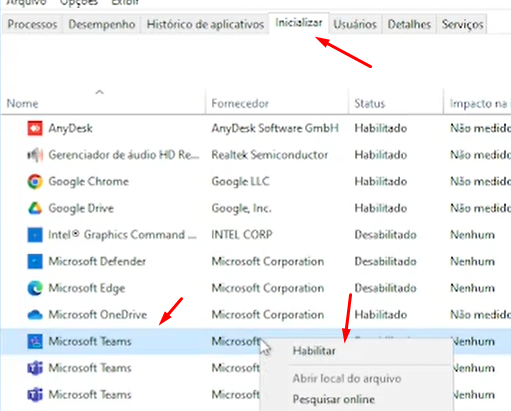Image resolution: width=511 pixels, height=411 pixels.
Task: Click Não medido impact in OneDrive row
Action: [480, 315]
